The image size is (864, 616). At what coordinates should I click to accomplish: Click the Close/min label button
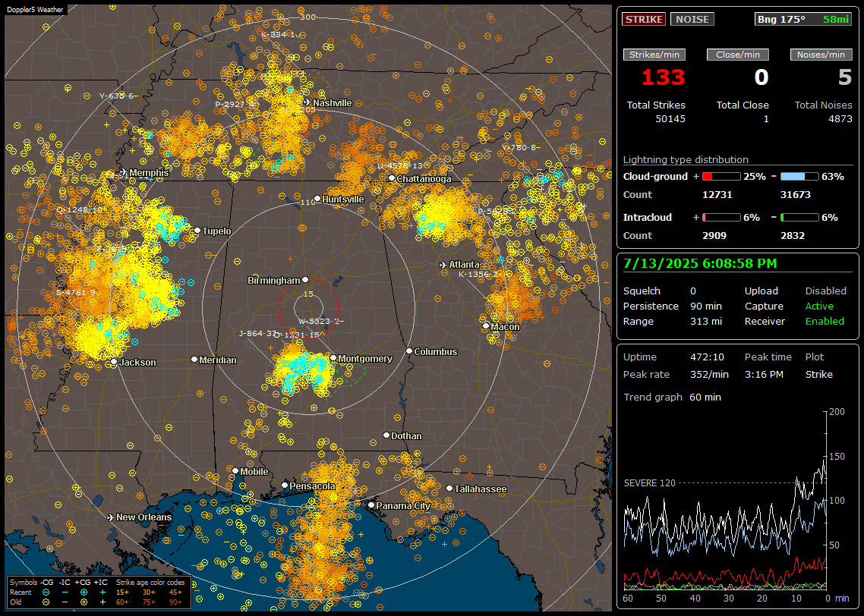point(738,55)
